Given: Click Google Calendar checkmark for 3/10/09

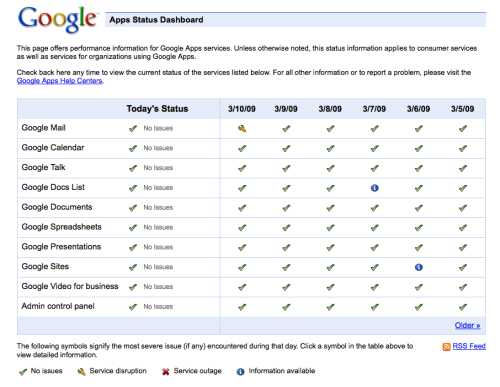Looking at the screenshot, I should (x=242, y=148).
